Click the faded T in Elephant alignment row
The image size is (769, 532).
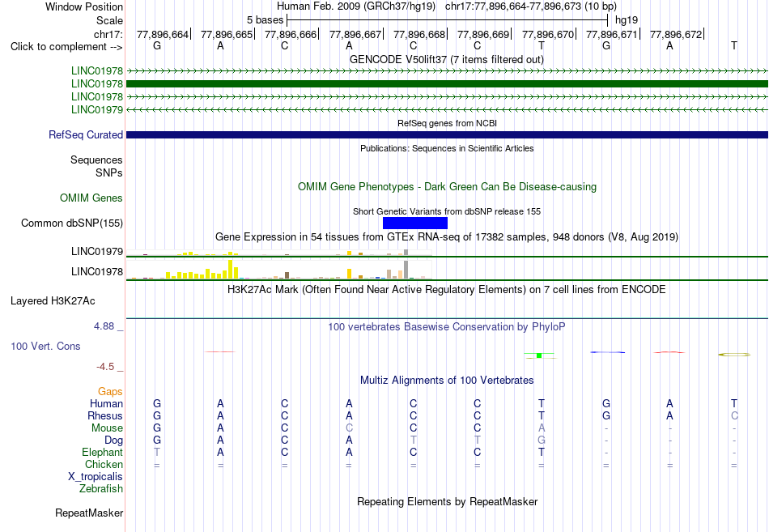(157, 452)
